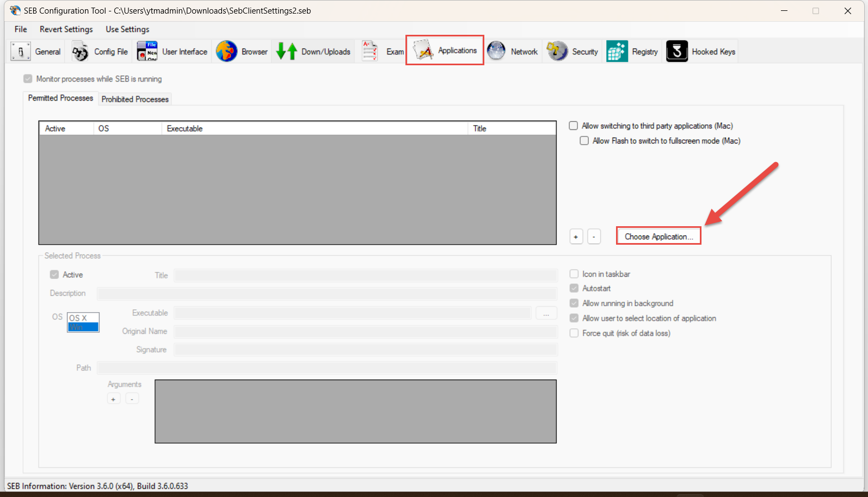Open the Registry tab icon
This screenshot has width=868, height=497.
(617, 52)
